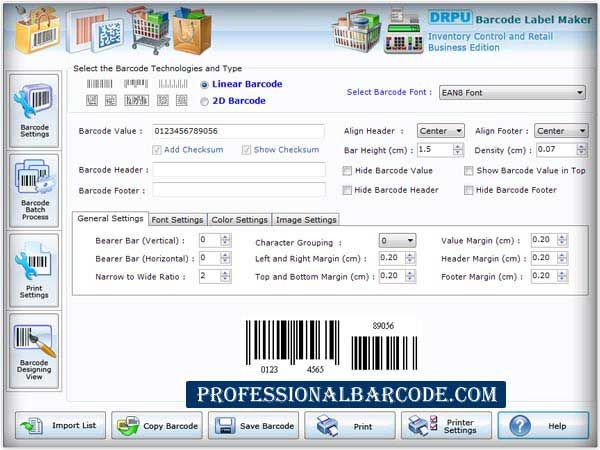Adjust the Density spinner arrows

click(x=582, y=150)
